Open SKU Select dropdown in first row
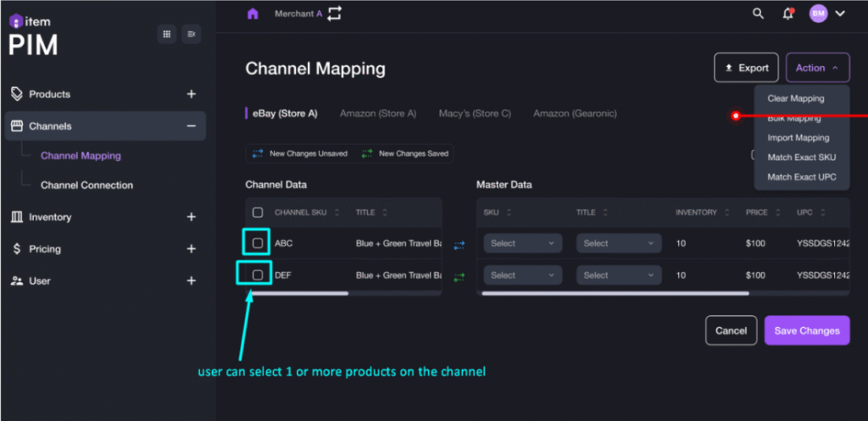This screenshot has height=421, width=868. point(522,244)
